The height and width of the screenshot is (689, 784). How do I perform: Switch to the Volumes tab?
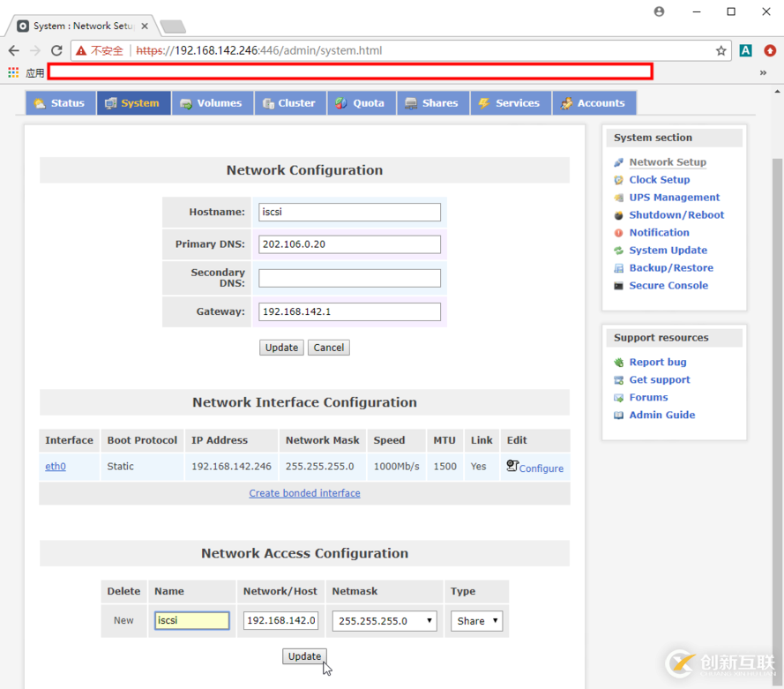(x=212, y=103)
